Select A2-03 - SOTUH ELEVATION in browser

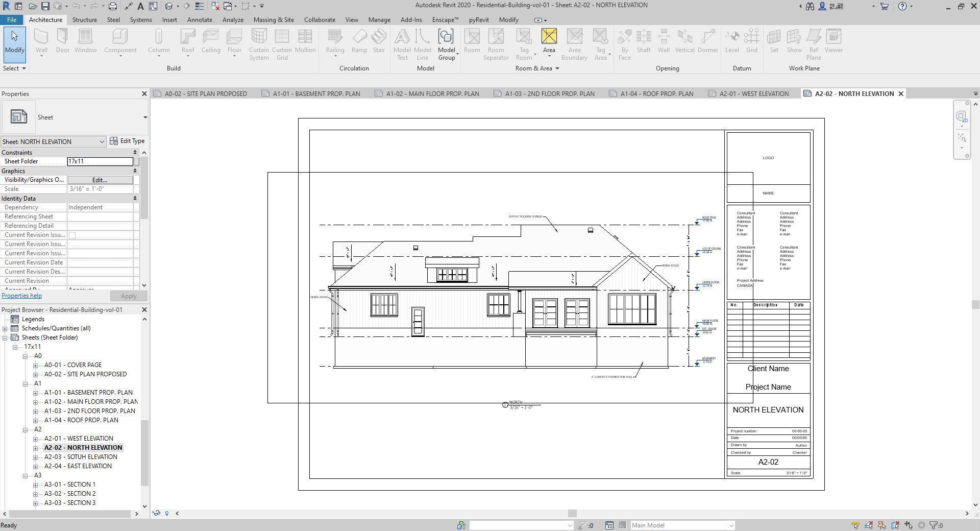[x=81, y=457]
